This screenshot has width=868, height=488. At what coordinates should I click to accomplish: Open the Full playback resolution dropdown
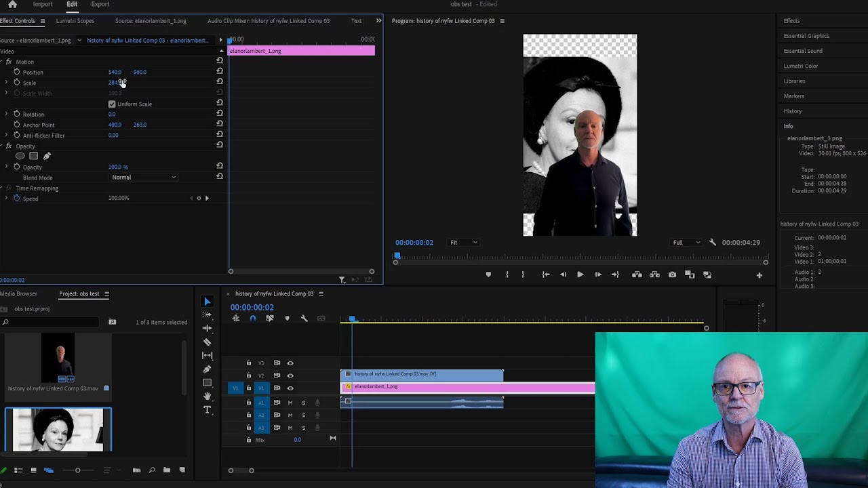[x=686, y=243]
